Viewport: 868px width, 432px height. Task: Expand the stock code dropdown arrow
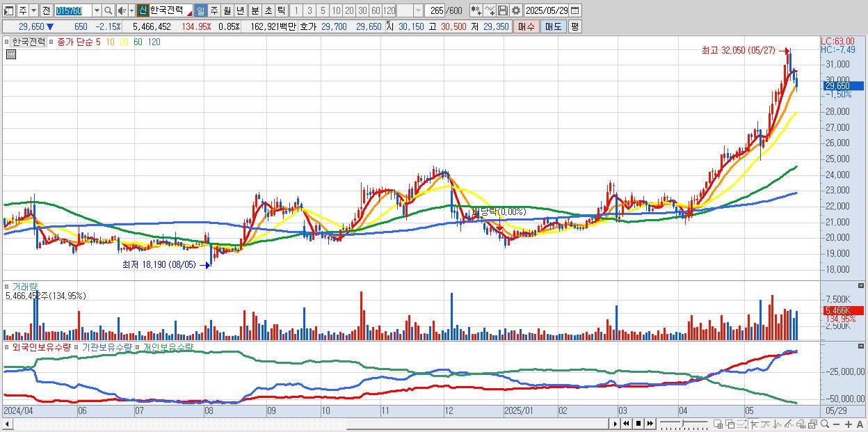[x=97, y=10]
